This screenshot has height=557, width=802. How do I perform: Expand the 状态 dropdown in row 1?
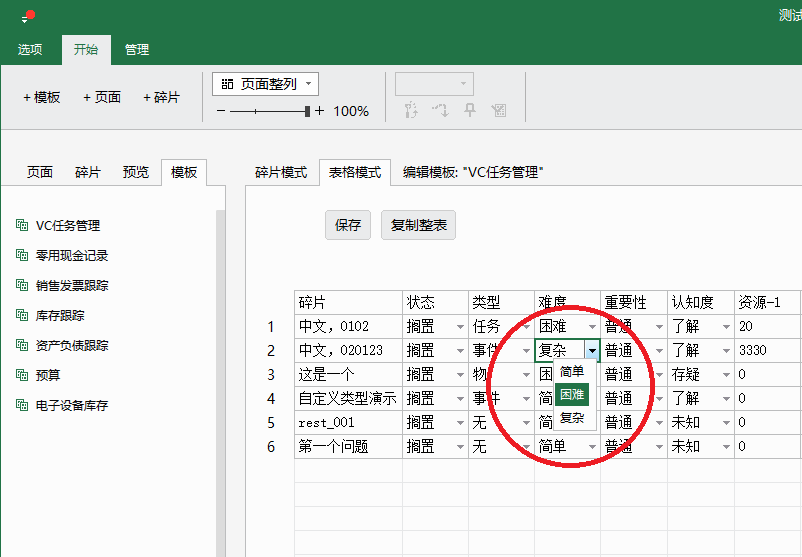460,327
